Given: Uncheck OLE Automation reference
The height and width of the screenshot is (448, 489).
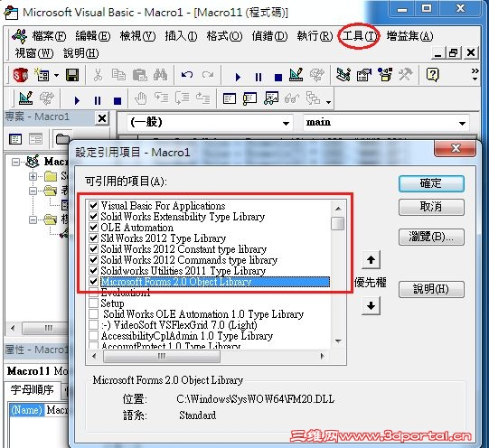Looking at the screenshot, I should (x=94, y=227).
